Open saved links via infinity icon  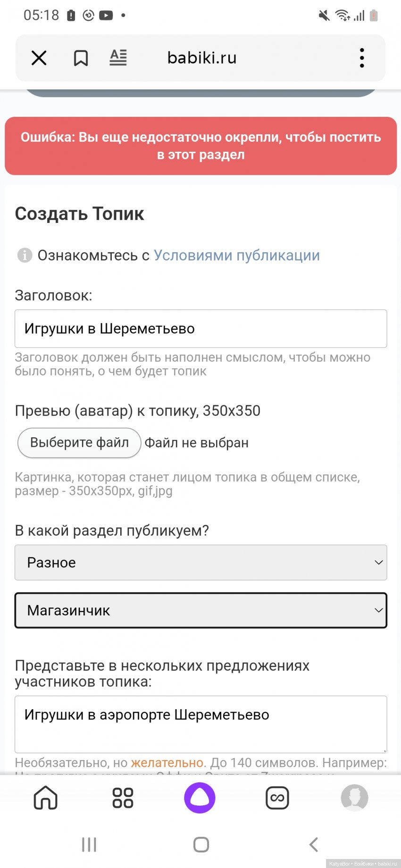pos(277,798)
